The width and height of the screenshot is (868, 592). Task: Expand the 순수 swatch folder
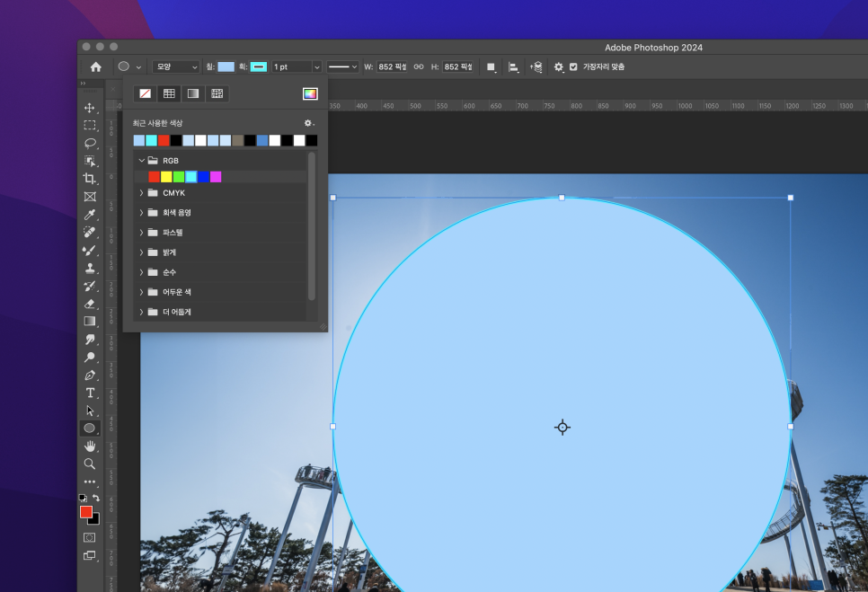click(142, 272)
